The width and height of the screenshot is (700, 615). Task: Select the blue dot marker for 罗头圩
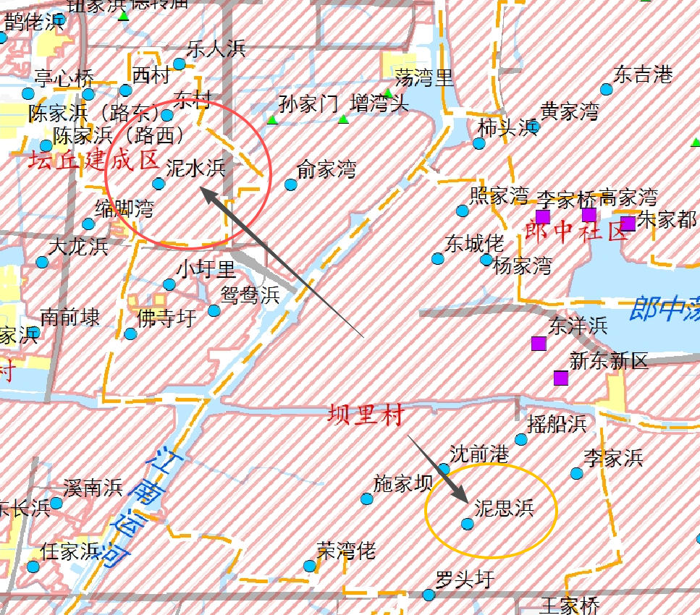429,595
